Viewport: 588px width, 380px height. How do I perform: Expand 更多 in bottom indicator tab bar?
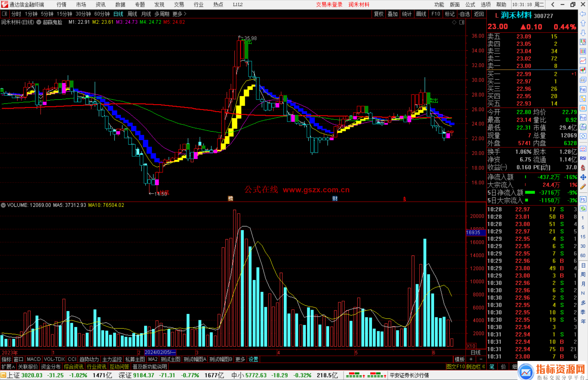(x=240, y=359)
